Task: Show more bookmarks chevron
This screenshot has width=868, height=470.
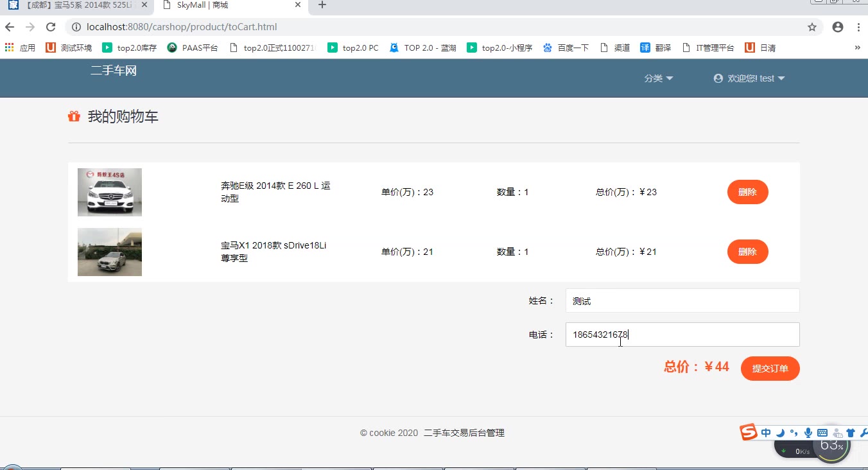Action: [857, 48]
